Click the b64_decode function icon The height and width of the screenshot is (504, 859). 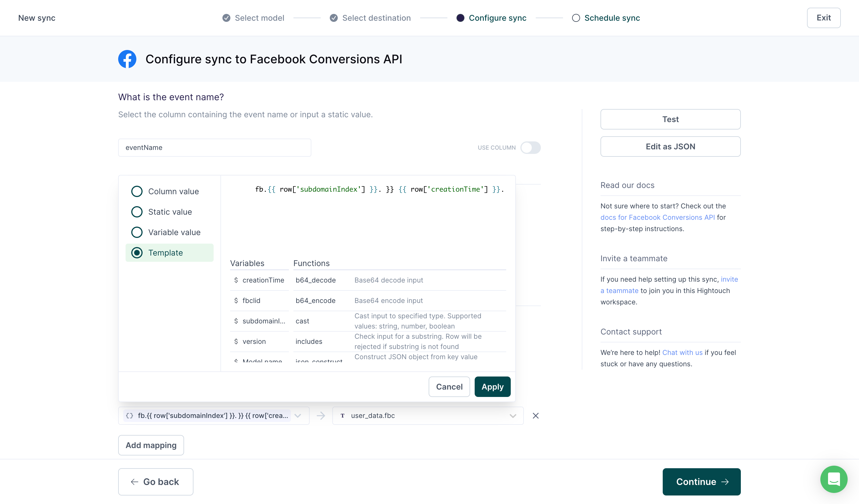tap(315, 280)
